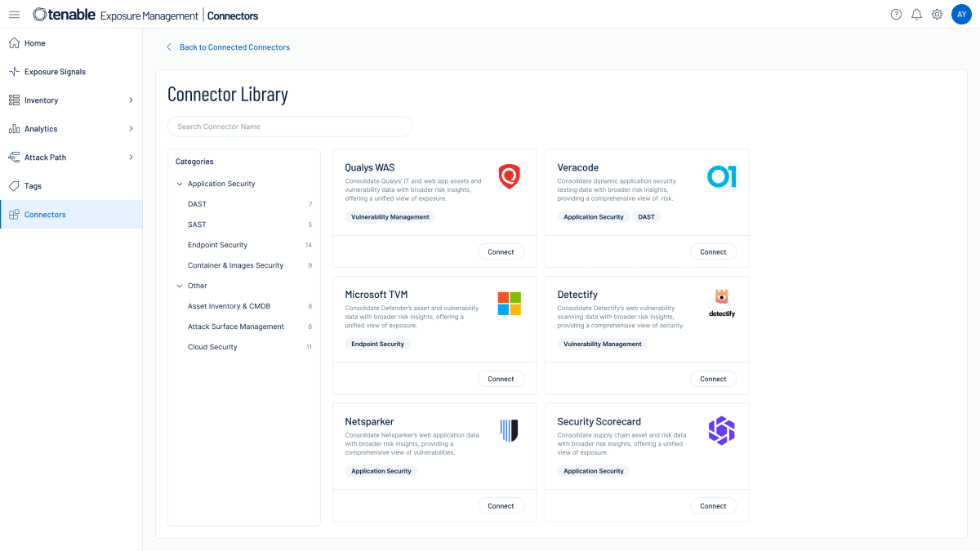Open the Inventory menu item
Screen dimensions: 980x551
pos(71,100)
